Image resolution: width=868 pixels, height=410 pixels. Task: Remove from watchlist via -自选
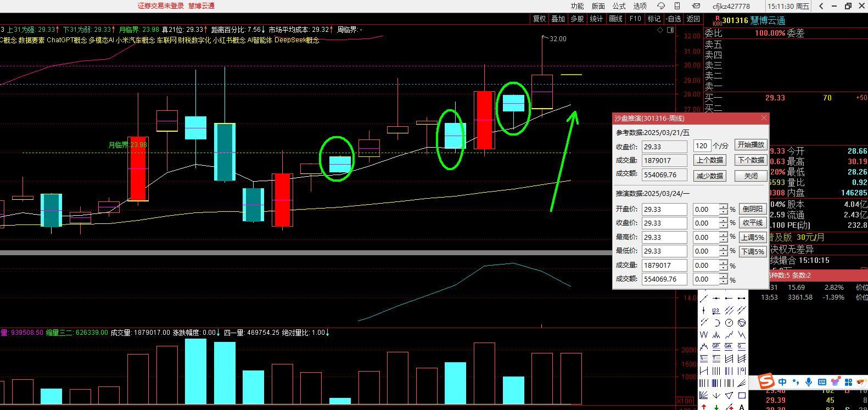tap(674, 19)
